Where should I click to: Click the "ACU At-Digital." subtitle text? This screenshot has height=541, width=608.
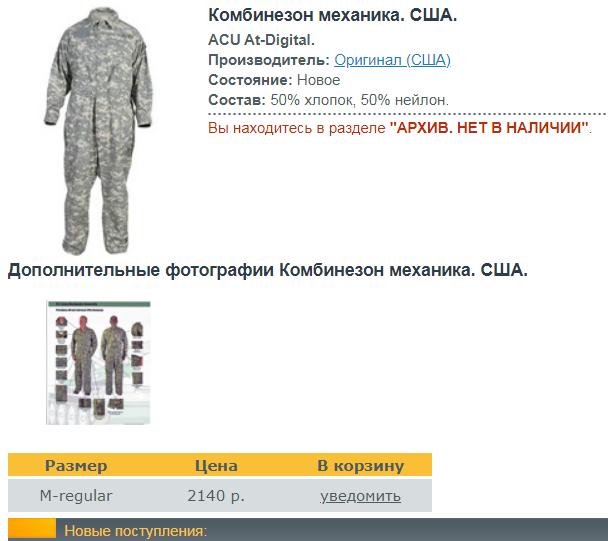coord(261,40)
